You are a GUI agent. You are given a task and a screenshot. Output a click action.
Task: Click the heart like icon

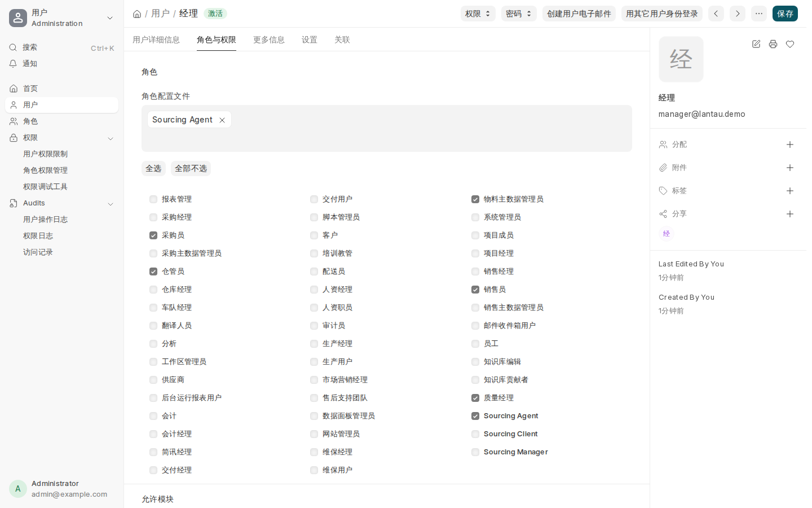[790, 44]
